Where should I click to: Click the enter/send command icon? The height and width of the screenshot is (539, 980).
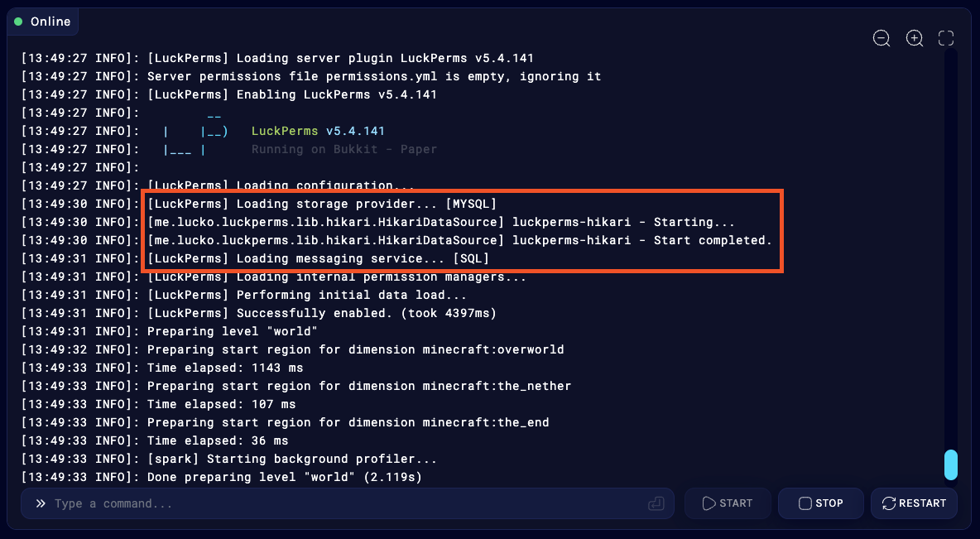point(656,503)
